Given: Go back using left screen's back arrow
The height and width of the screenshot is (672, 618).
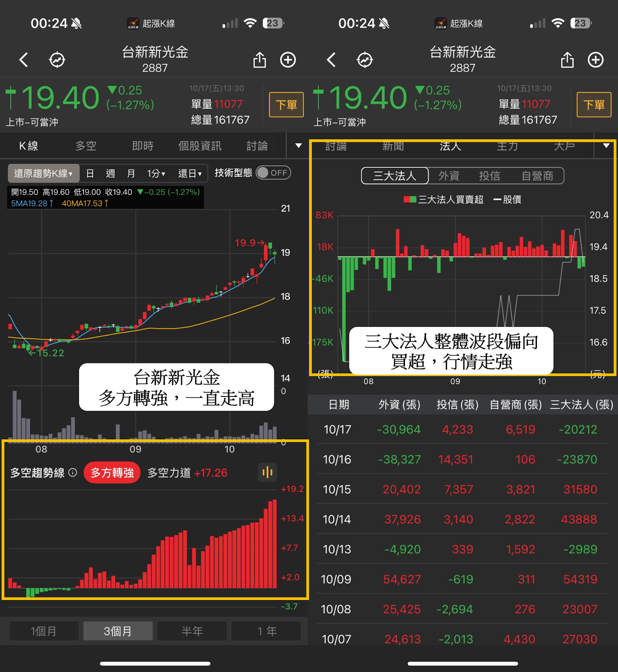Looking at the screenshot, I should click(x=24, y=60).
